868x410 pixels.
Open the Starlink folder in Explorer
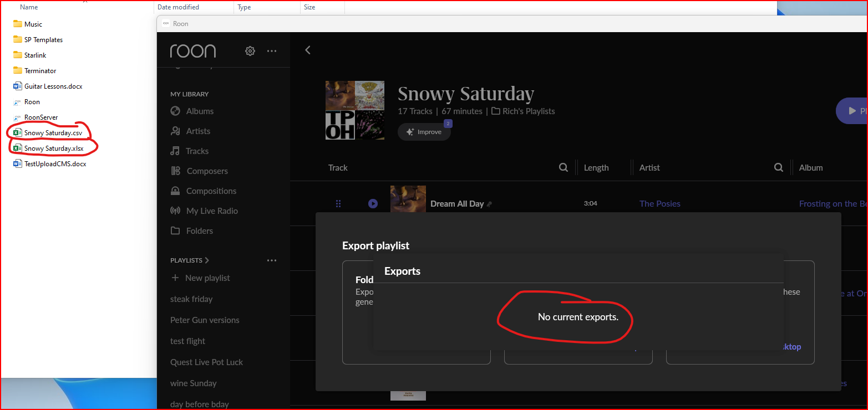[x=35, y=55]
